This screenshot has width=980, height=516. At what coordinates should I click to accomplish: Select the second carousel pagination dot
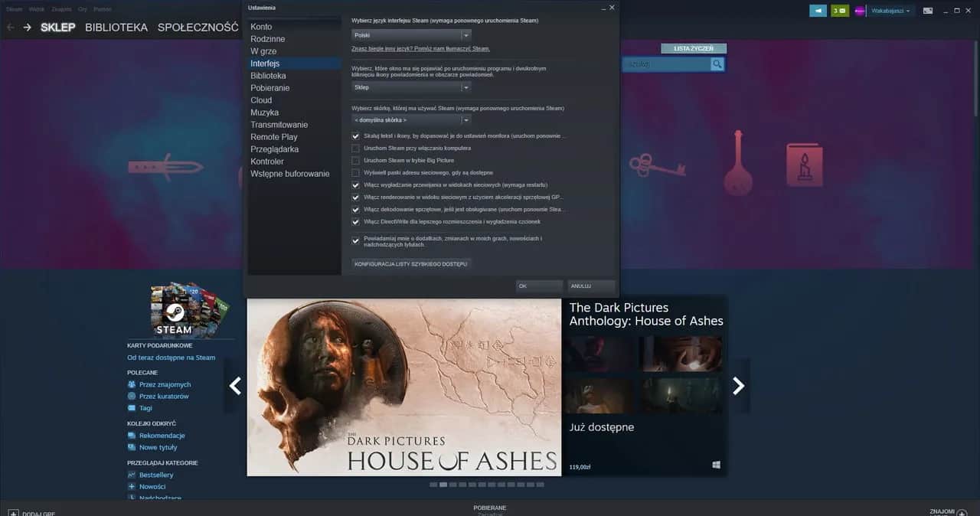[443, 485]
